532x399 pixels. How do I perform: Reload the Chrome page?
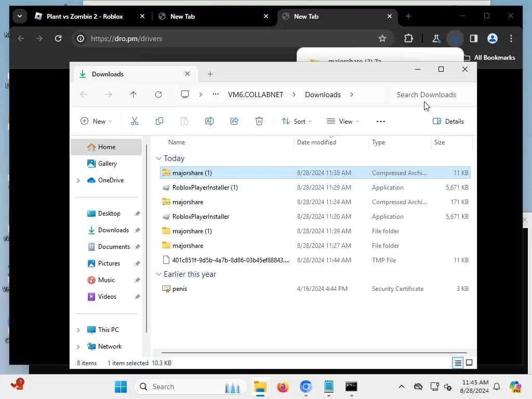58,38
